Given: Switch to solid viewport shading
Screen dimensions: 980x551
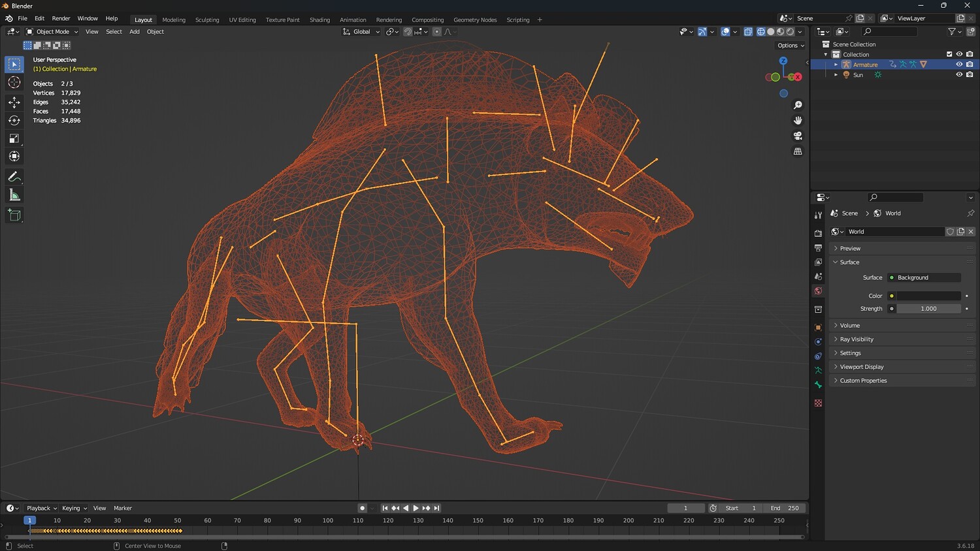Looking at the screenshot, I should 771,31.
